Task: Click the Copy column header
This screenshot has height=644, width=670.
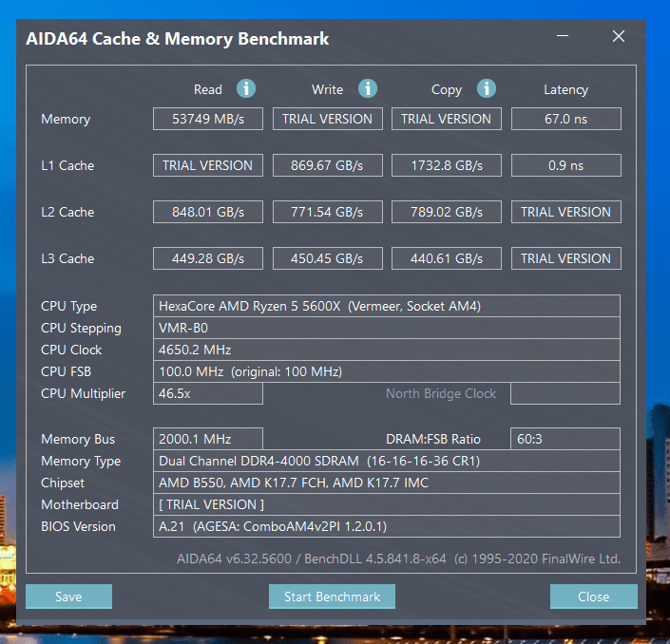Action: (447, 89)
